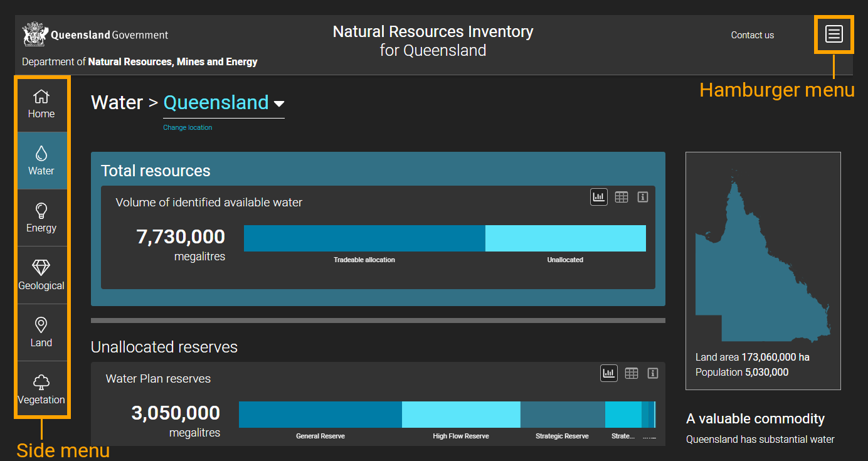The image size is (868, 461).
Task: Click the horizontal scrollbar below Total resources
Action: pos(378,320)
